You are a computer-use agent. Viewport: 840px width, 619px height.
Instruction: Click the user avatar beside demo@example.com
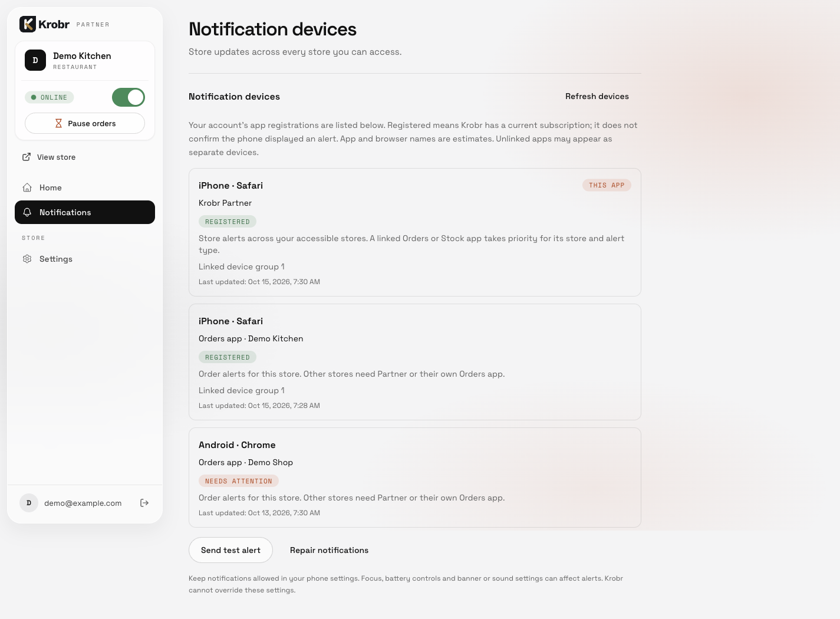click(x=29, y=503)
